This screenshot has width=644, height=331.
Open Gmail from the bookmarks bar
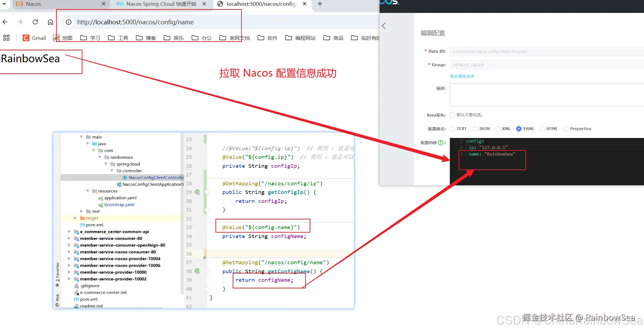point(34,38)
